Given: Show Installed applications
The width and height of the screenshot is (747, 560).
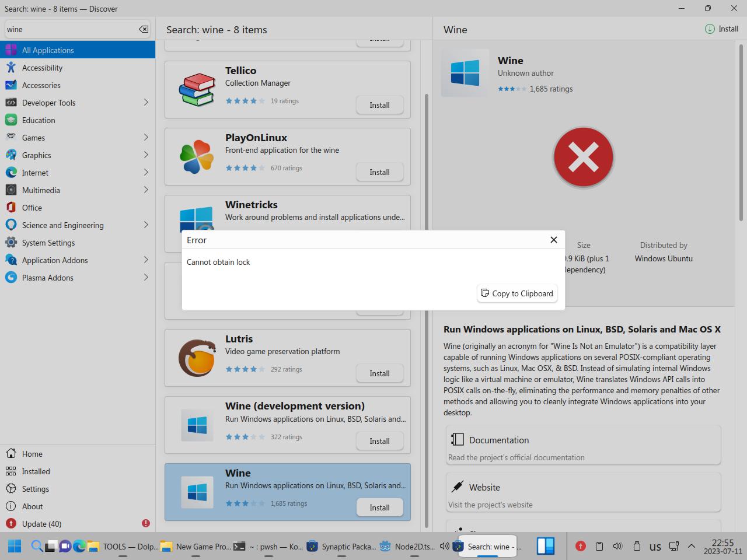Looking at the screenshot, I should click(x=78, y=471).
